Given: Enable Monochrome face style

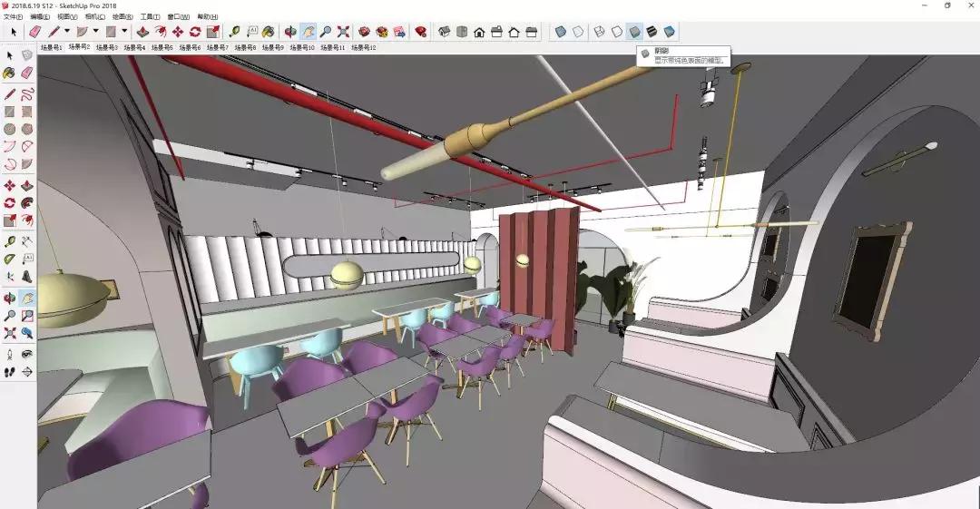Looking at the screenshot, I should pyautogui.click(x=669, y=32).
